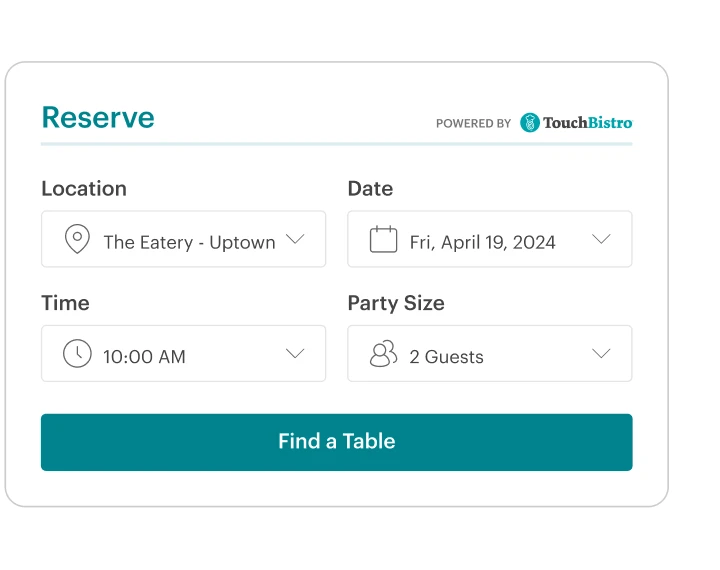The image size is (720, 570).
Task: Click the Fri, April 19, 2024 date value
Action: tap(483, 242)
